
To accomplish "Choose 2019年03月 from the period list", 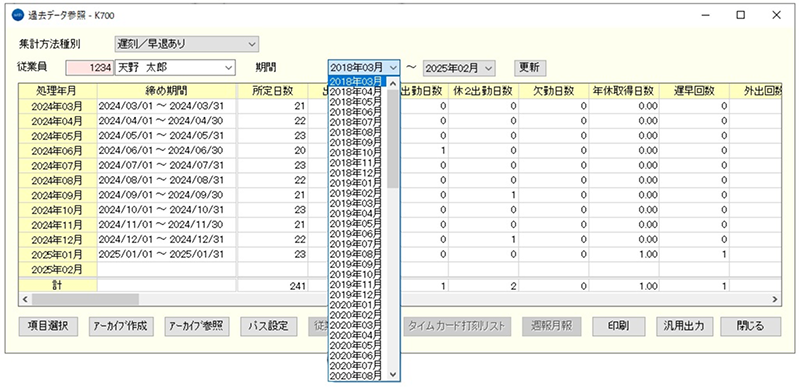I will click(x=356, y=203).
